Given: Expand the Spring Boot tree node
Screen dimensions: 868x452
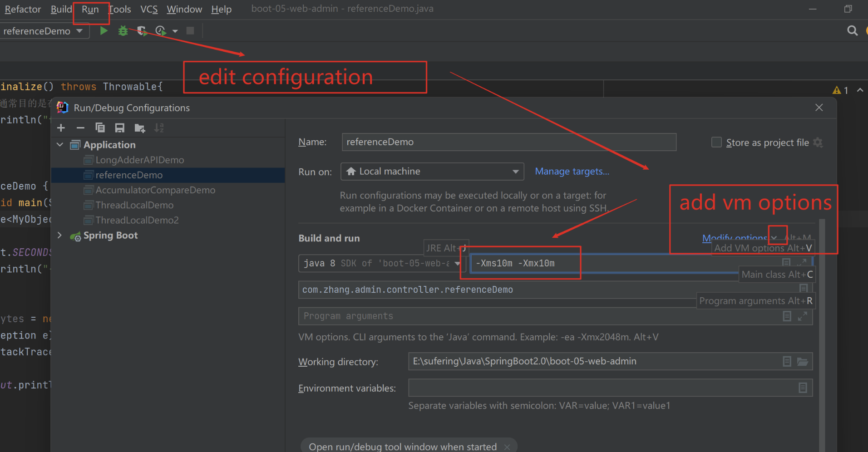Looking at the screenshot, I should [x=60, y=235].
